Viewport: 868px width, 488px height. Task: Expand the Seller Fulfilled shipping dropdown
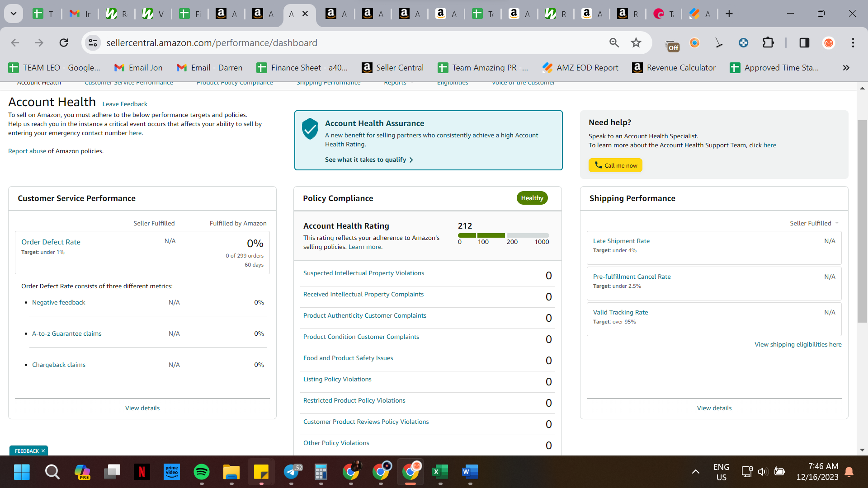[814, 223]
